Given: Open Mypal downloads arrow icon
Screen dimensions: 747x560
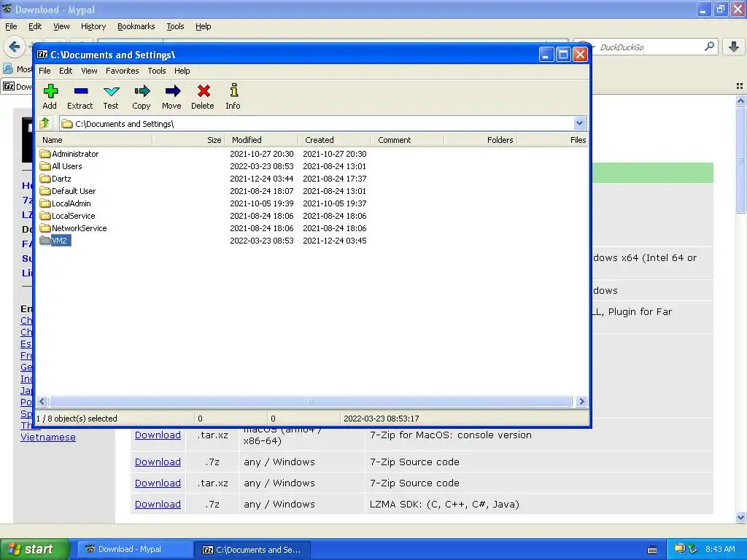Looking at the screenshot, I should click(734, 47).
